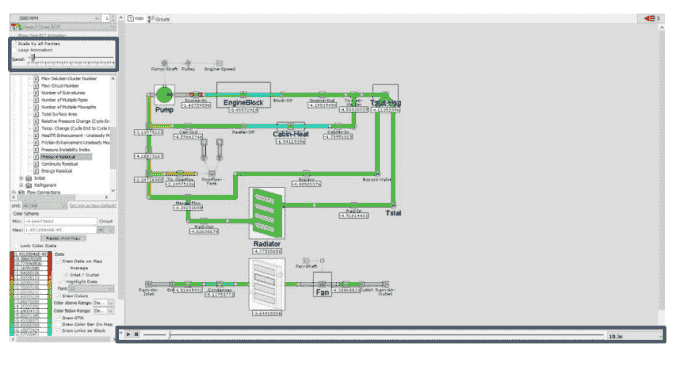Image resolution: width=680 pixels, height=370 pixels.
Task: Stop the animation playback
Action: 136,334
